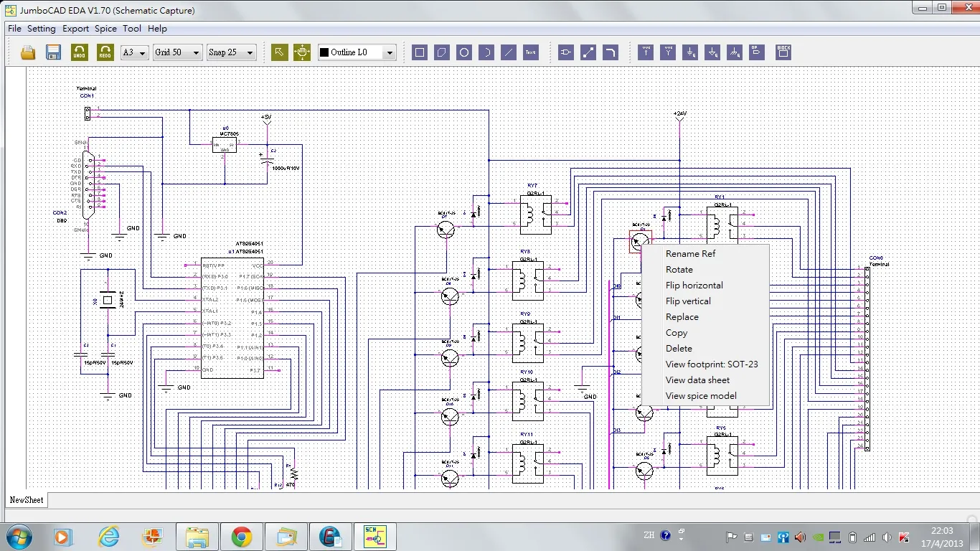The height and width of the screenshot is (551, 980).
Task: Activate the Text placement tool
Action: [530, 52]
